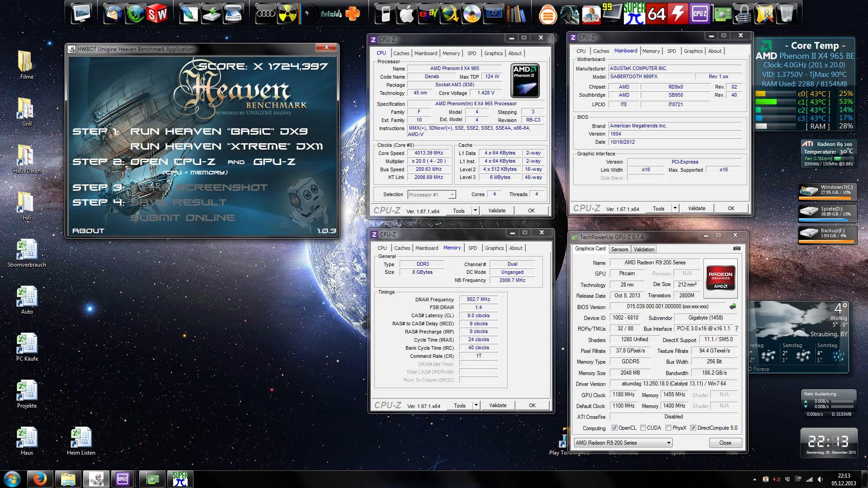The image size is (868, 488).
Task: Click the Bus Interface question mark in GPU-Z
Action: pos(736,328)
